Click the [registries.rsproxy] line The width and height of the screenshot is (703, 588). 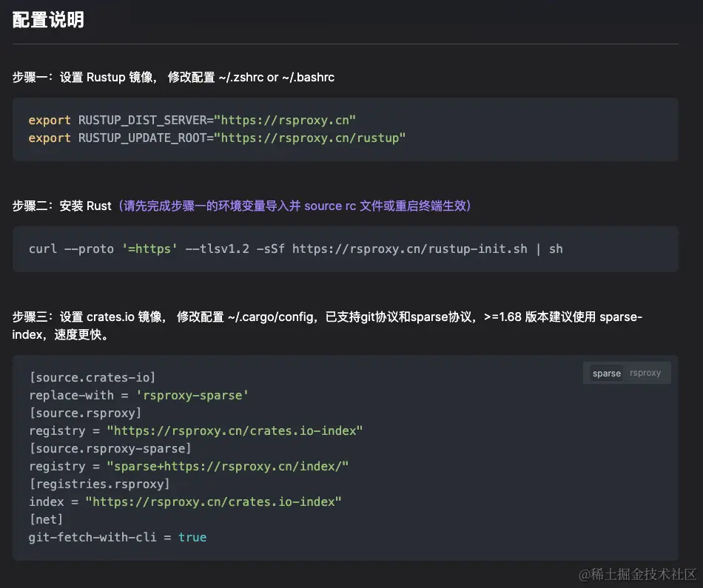pyautogui.click(x=100, y=484)
